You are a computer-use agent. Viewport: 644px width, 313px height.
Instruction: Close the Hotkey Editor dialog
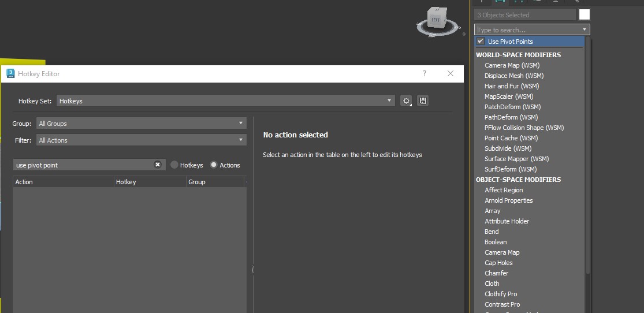click(x=451, y=74)
